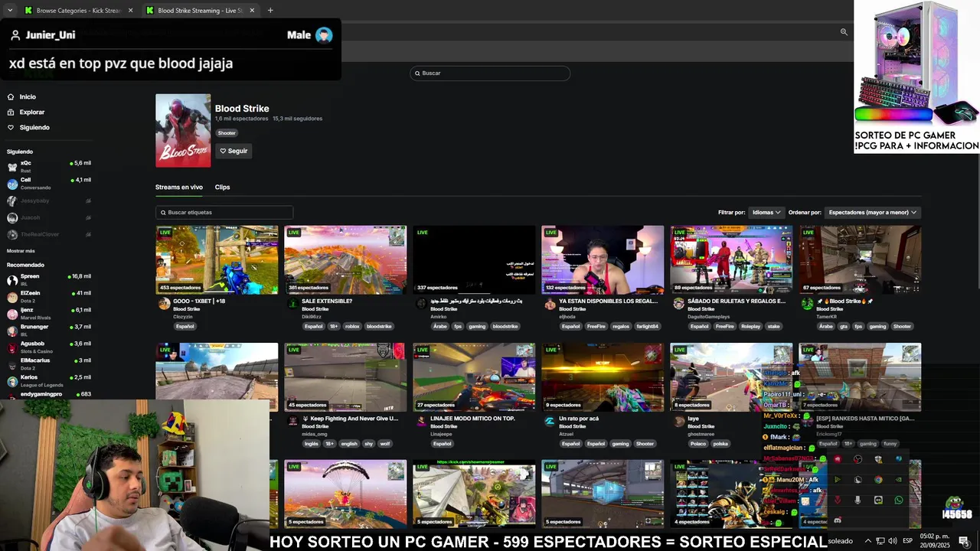Switch to the Clips tab
980x551 pixels.
(222, 187)
